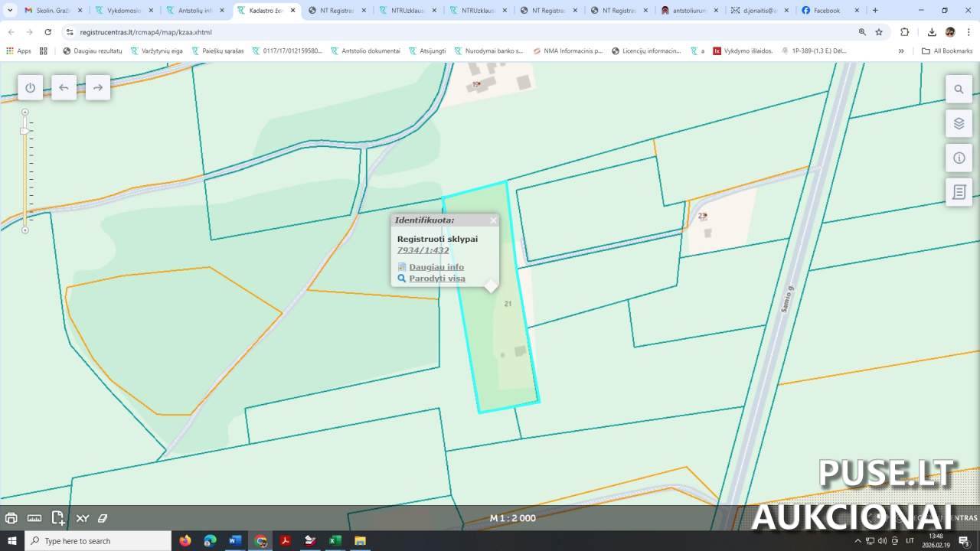This screenshot has height=551, width=980.
Task: Open the map layers panel
Action: pos(959,124)
